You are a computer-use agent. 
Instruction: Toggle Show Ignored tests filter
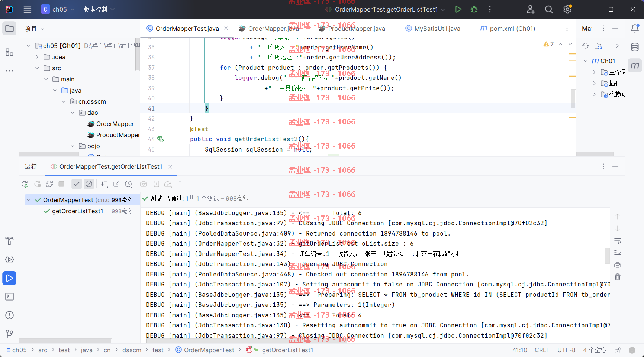coord(89,184)
